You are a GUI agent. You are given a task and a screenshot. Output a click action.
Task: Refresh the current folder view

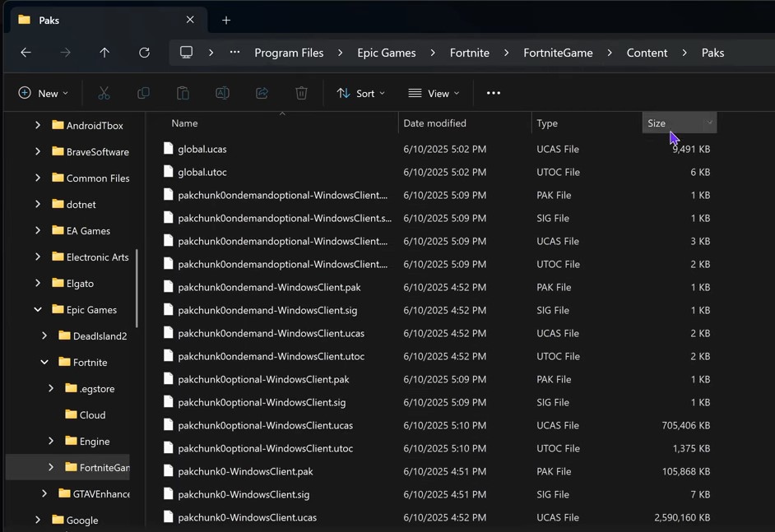144,53
